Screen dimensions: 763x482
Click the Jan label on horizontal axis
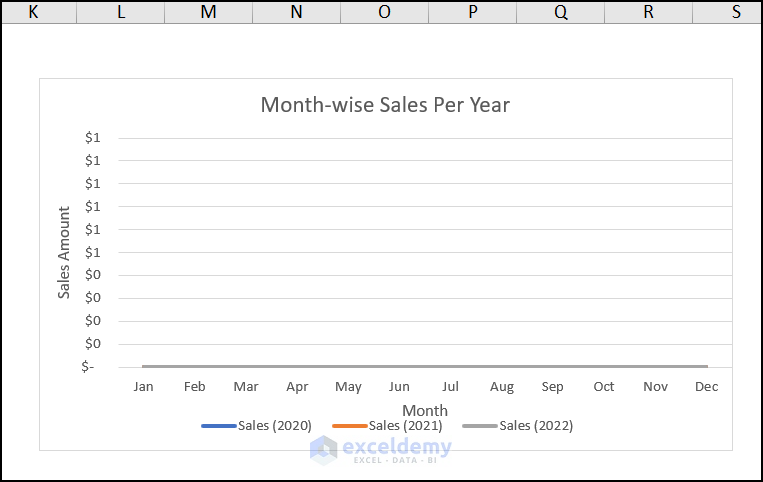pos(143,386)
